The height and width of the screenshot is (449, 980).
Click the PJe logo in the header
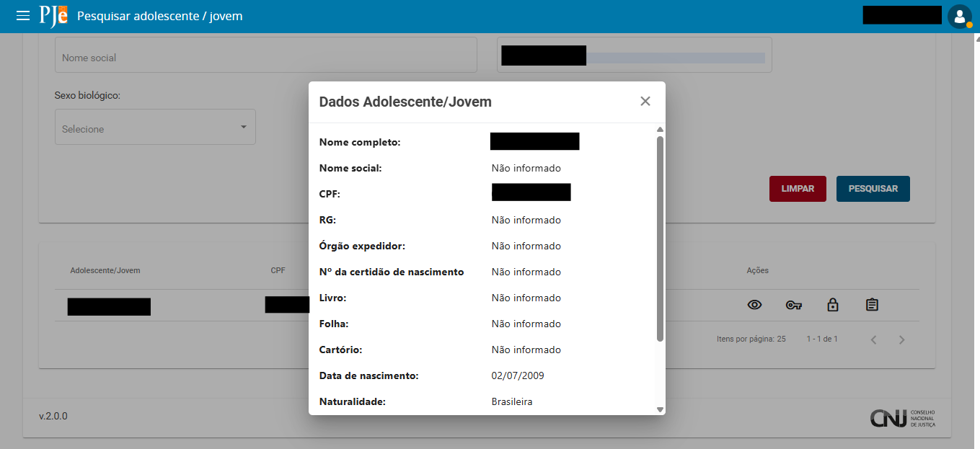(53, 15)
